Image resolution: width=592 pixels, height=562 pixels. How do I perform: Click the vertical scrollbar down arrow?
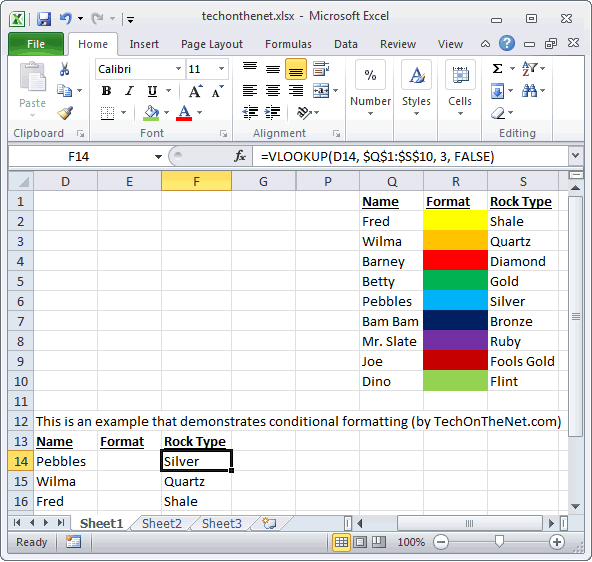575,507
